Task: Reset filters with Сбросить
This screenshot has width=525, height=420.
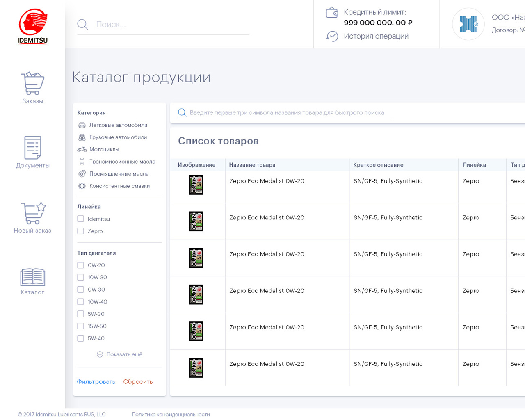Action: coord(138,382)
